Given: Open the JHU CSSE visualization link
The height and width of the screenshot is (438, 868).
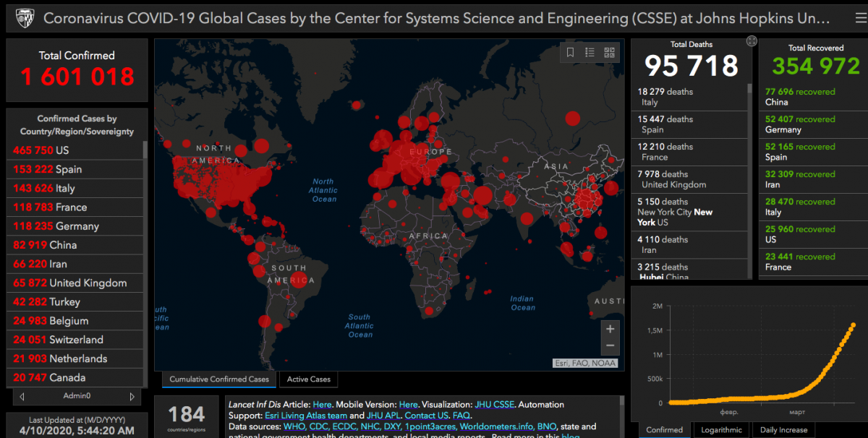Looking at the screenshot, I should 496,404.
